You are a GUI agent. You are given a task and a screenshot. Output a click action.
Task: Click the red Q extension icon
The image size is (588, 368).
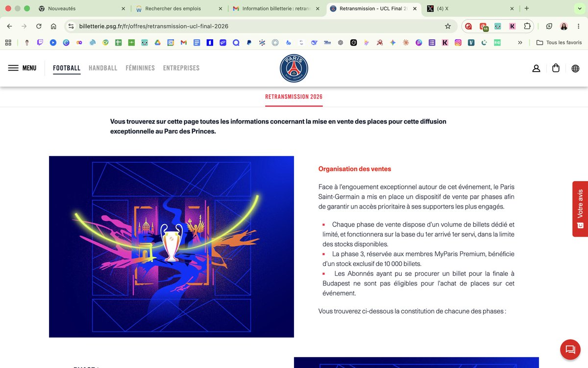(x=469, y=26)
